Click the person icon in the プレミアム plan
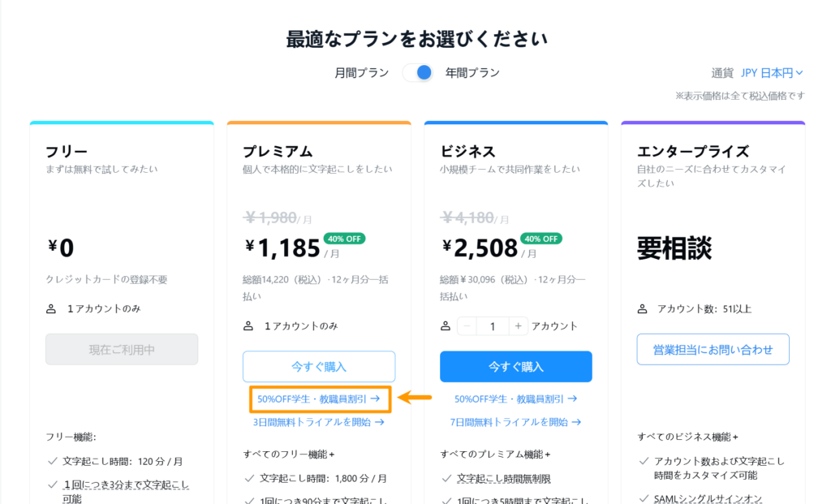 pyautogui.click(x=248, y=326)
